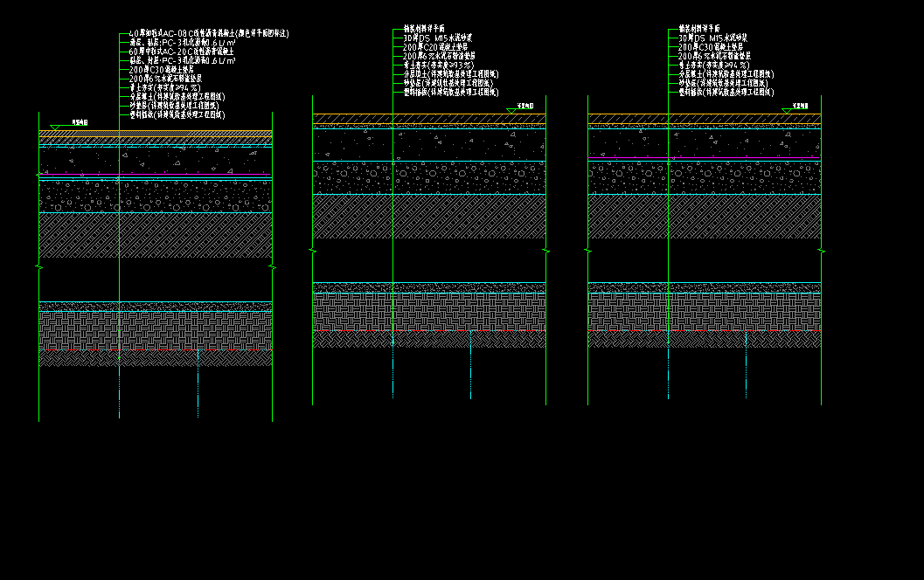
Task: Select the elevation marker symbol in the middle section
Action: coord(512,111)
